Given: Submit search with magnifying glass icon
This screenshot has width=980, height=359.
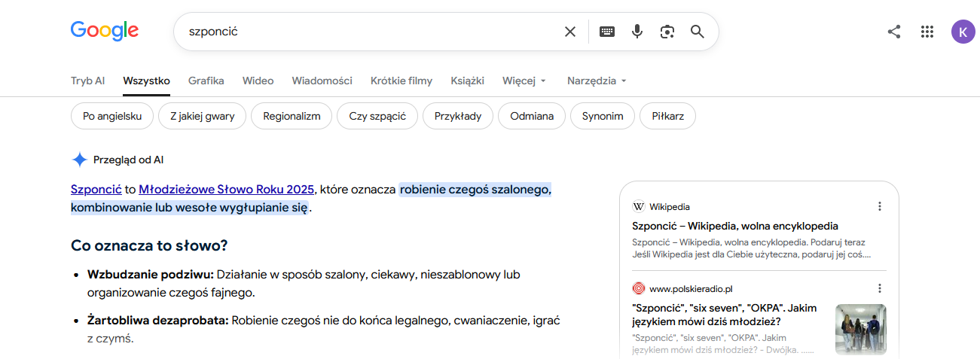Looking at the screenshot, I should tap(698, 32).
